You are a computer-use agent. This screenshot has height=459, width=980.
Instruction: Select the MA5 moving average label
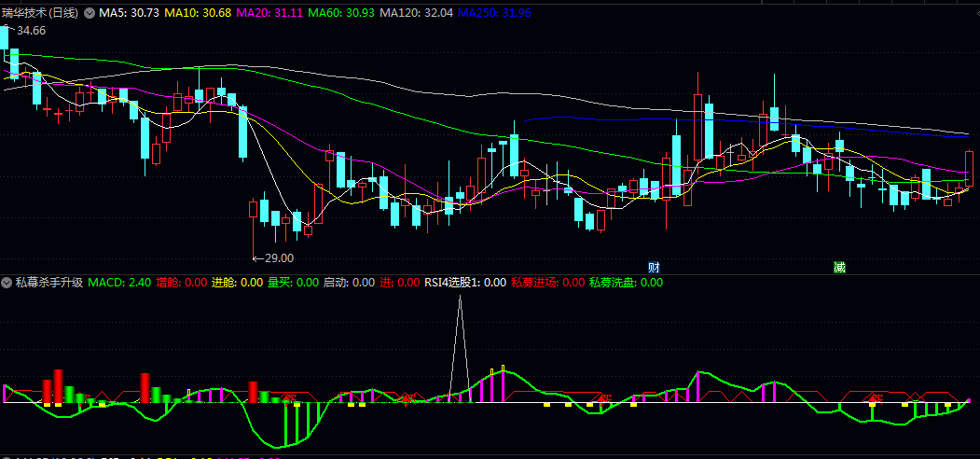[131, 13]
